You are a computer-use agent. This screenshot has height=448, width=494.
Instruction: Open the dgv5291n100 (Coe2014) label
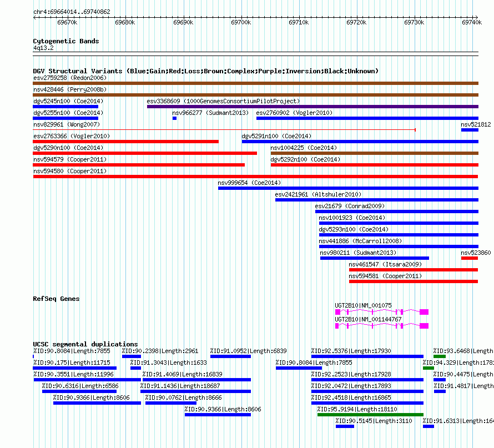pos(276,136)
